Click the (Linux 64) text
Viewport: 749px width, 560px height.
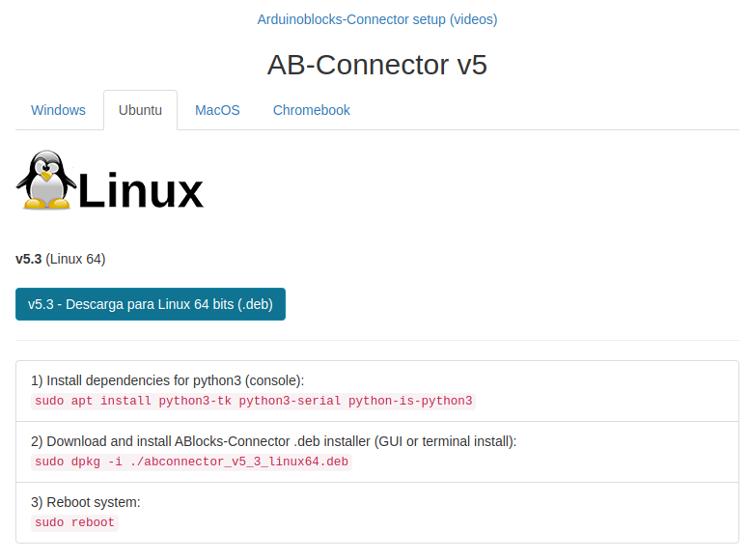pos(75,259)
